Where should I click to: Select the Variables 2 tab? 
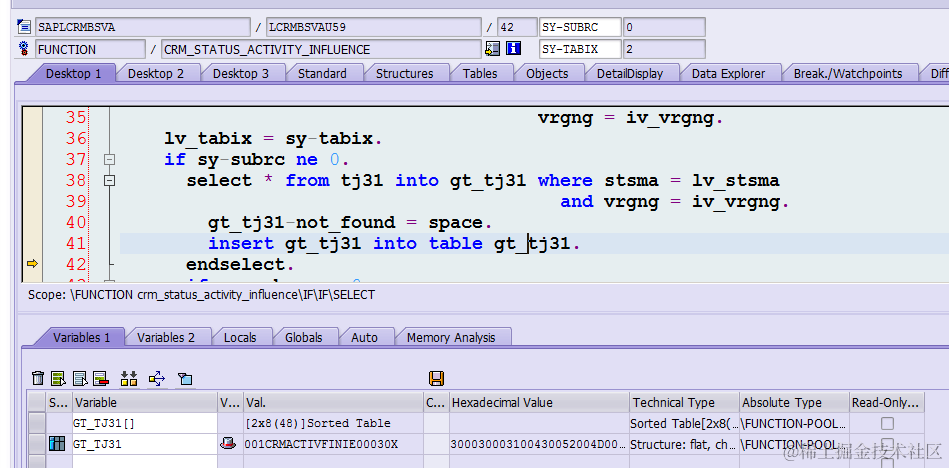[x=166, y=337]
